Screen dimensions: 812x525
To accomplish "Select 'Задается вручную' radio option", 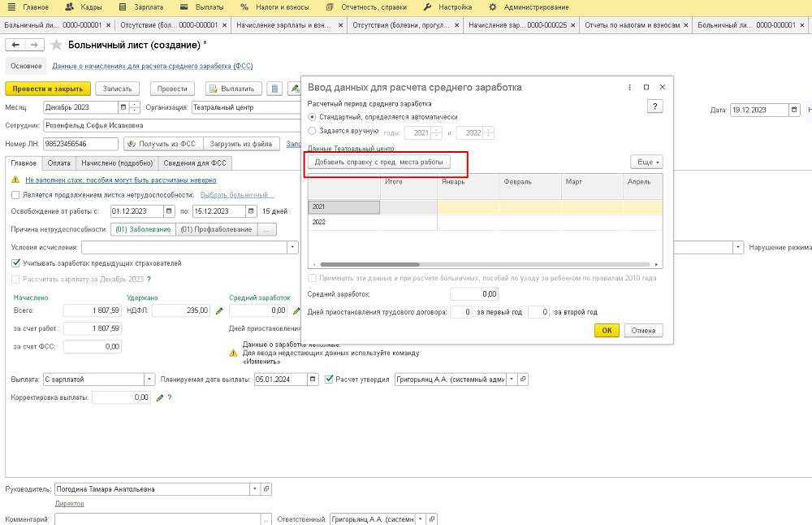I will point(313,131).
